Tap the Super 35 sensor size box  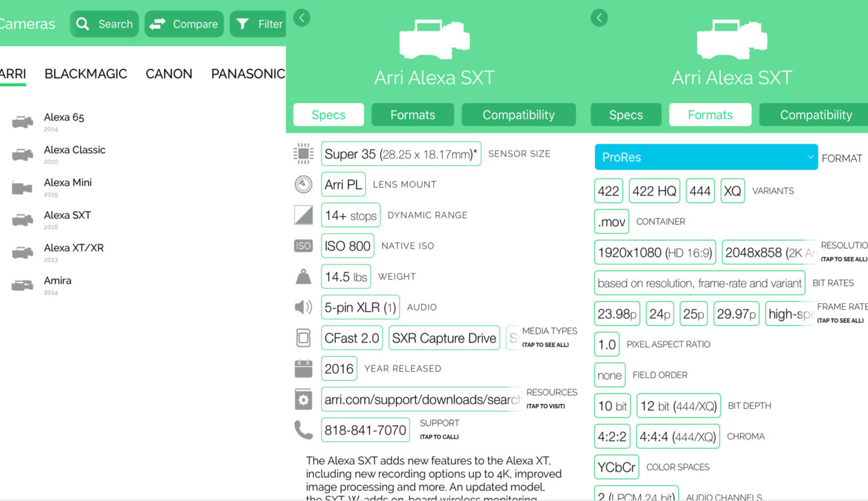(x=401, y=154)
